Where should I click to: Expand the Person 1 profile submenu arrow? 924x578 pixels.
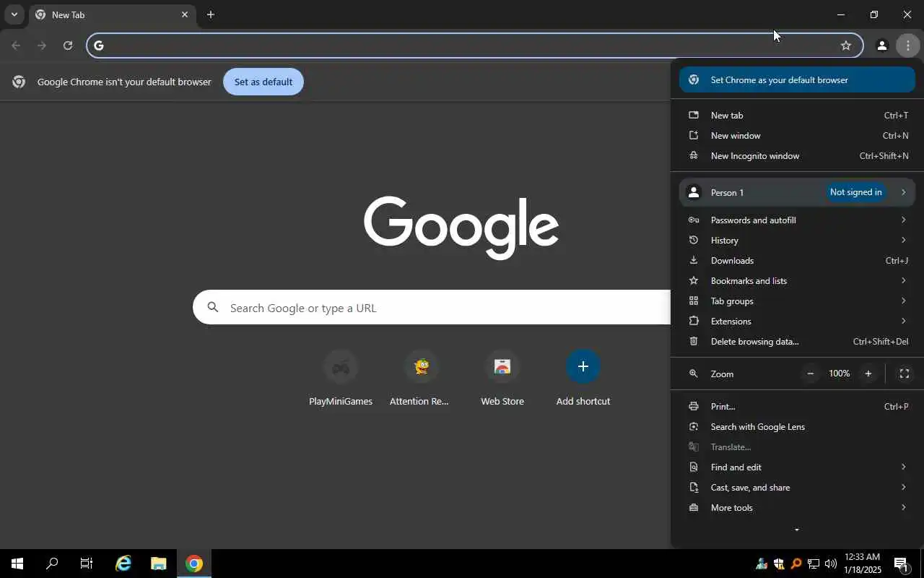click(x=903, y=192)
